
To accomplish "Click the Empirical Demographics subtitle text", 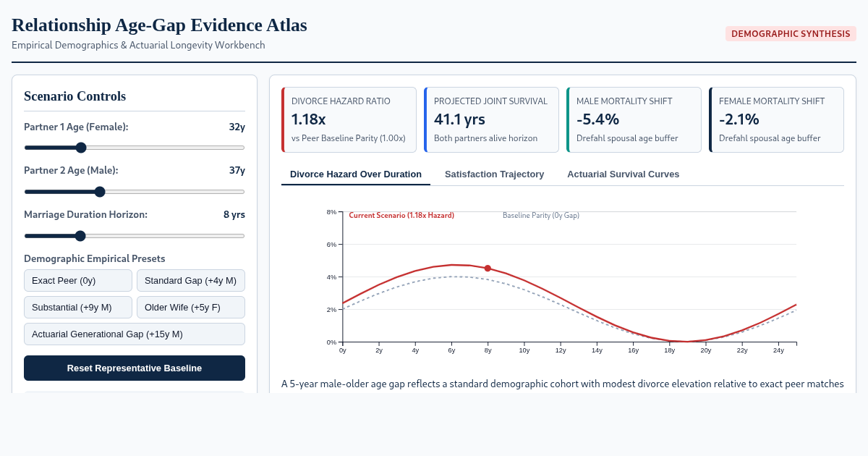I will tap(138, 45).
